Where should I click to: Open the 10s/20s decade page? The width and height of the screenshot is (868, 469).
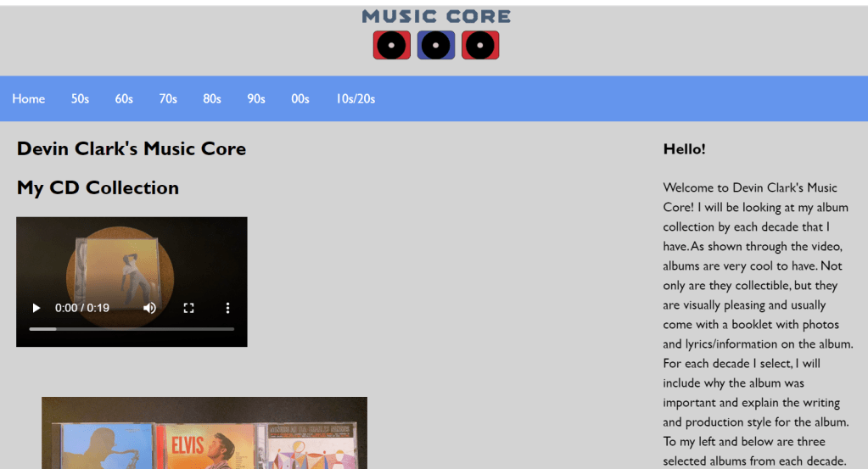356,99
